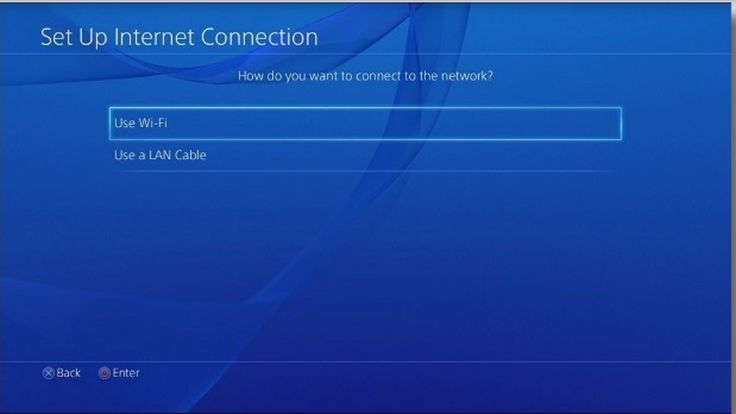
Task: Click the words 'LAN Cable' in second option
Action: [x=177, y=155]
